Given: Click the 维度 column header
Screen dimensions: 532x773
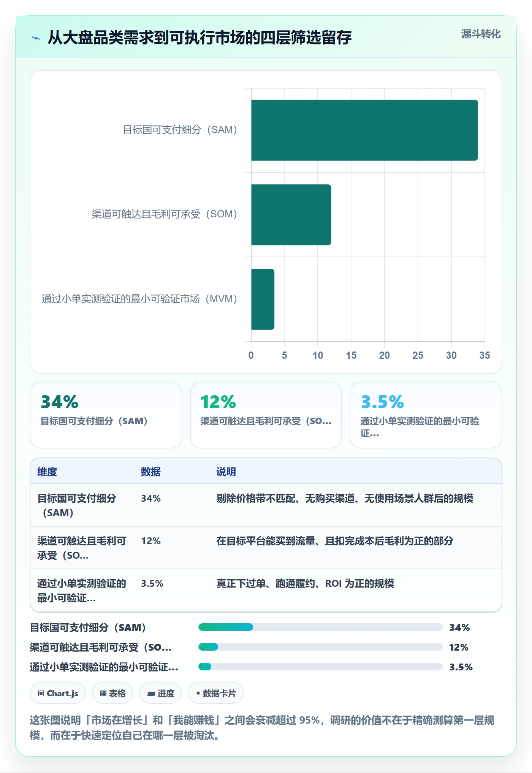Looking at the screenshot, I should pos(47,472).
